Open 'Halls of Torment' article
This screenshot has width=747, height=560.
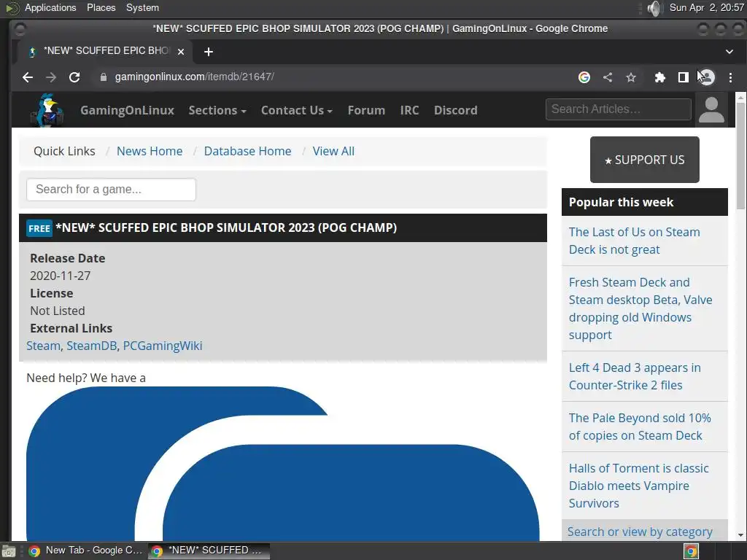(x=638, y=486)
